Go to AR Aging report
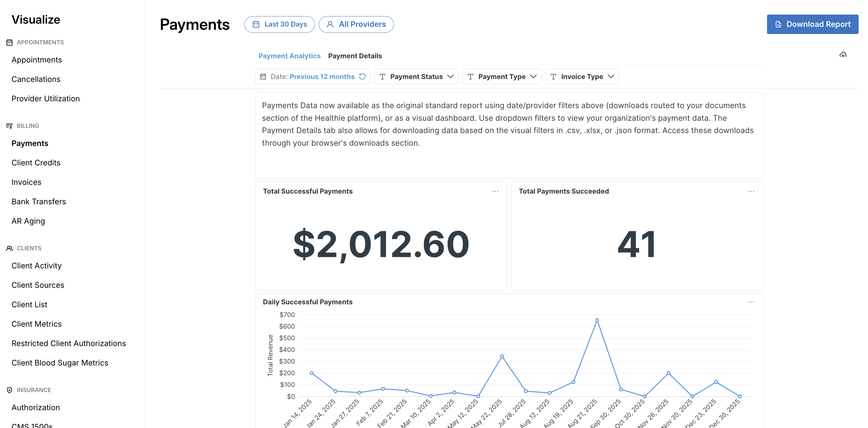868x428 pixels. 28,221
